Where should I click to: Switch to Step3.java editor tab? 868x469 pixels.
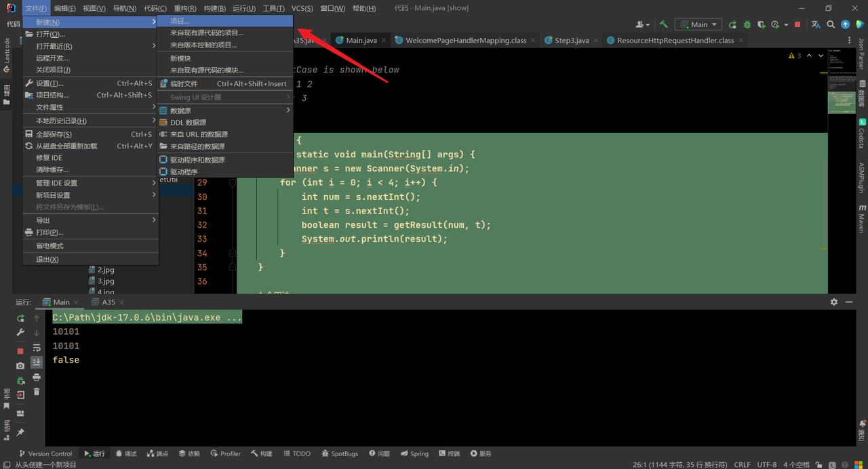click(x=572, y=41)
